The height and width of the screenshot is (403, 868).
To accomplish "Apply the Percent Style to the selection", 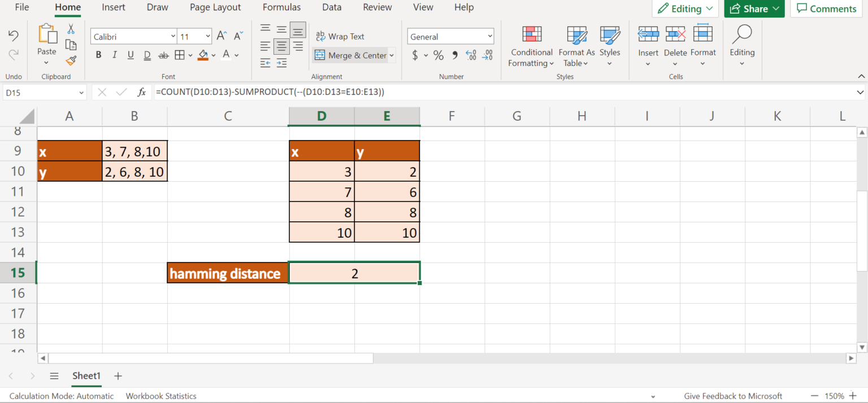I will click(439, 55).
